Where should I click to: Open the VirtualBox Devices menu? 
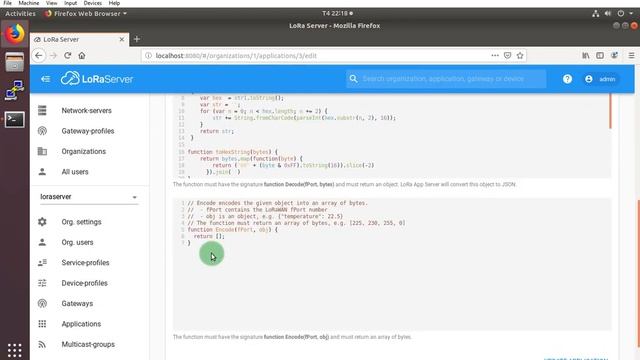[93, 3]
